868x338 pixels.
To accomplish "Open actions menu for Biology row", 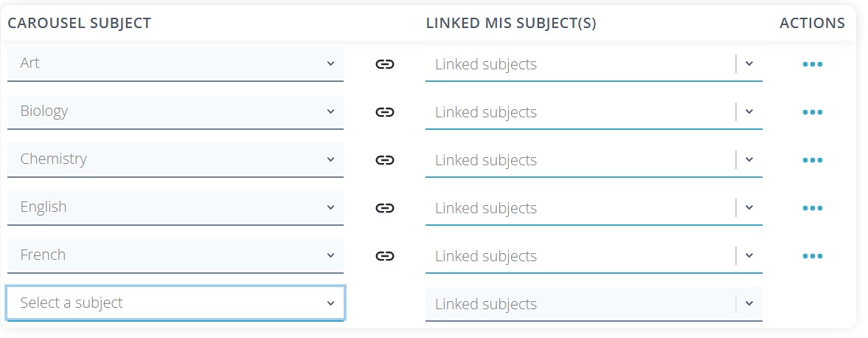I will coord(812,112).
